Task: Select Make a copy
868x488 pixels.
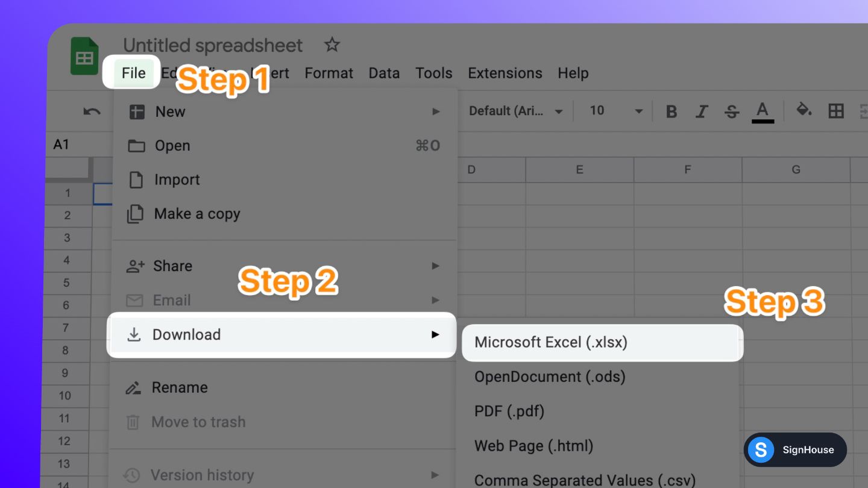Action: [197, 214]
